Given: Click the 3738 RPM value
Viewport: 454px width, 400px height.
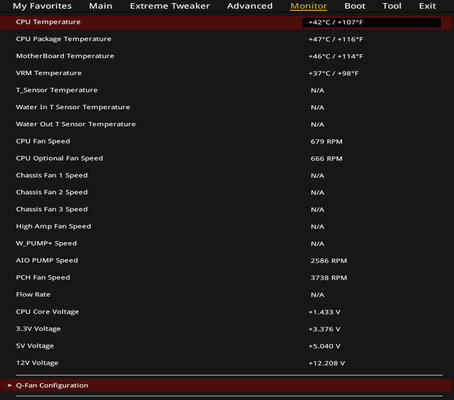Looking at the screenshot, I should (x=329, y=278).
